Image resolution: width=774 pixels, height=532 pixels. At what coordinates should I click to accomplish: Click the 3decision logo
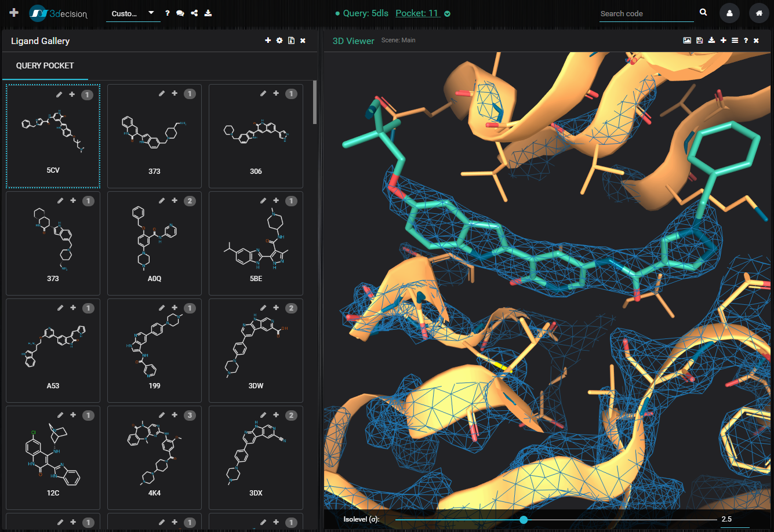(x=59, y=13)
